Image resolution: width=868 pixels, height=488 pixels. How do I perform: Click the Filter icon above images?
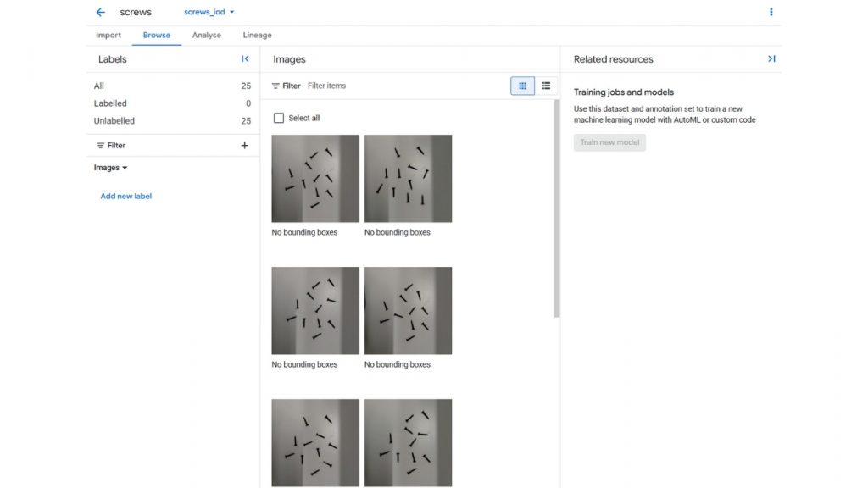[276, 86]
